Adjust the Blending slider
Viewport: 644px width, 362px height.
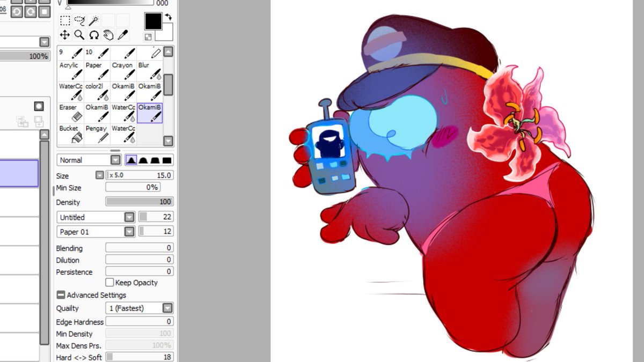[139, 248]
